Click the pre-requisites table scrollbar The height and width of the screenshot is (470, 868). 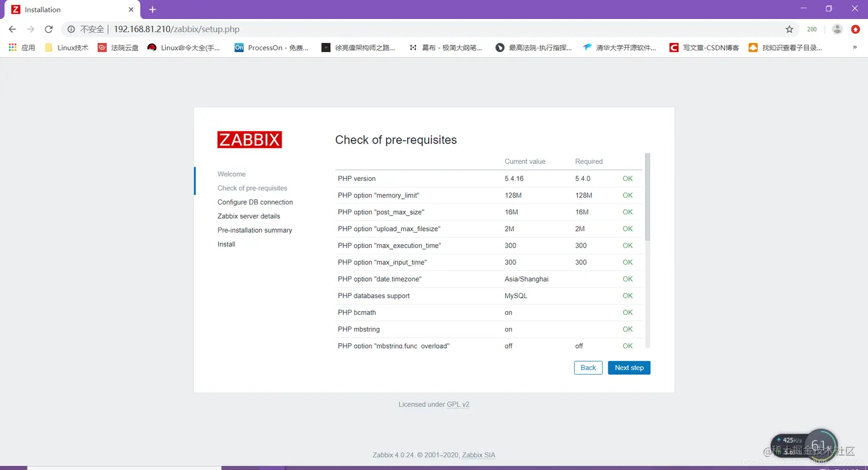click(x=648, y=197)
